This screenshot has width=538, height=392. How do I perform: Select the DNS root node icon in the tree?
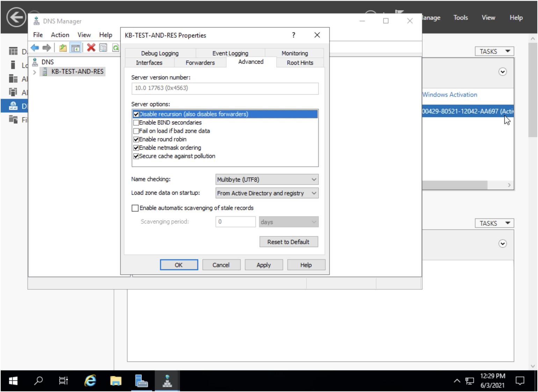coord(35,62)
